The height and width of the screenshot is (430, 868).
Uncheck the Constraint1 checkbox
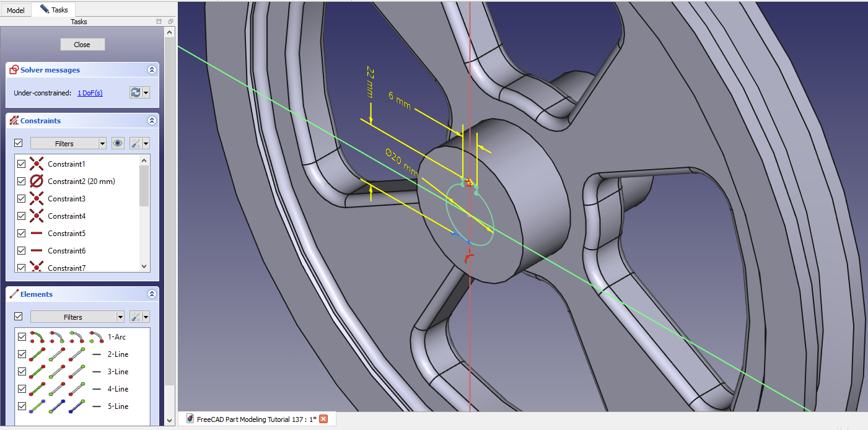tap(22, 164)
